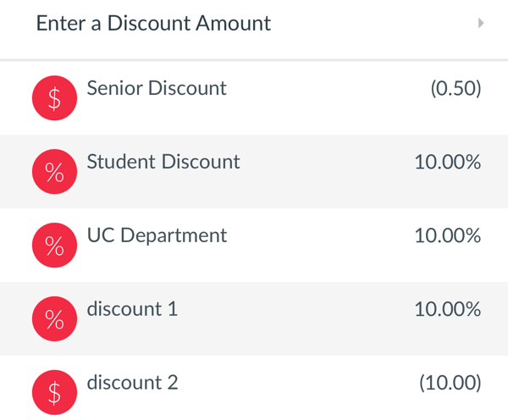Select the discount 1 label
Viewport: 508px width, 420px height.
coord(132,309)
